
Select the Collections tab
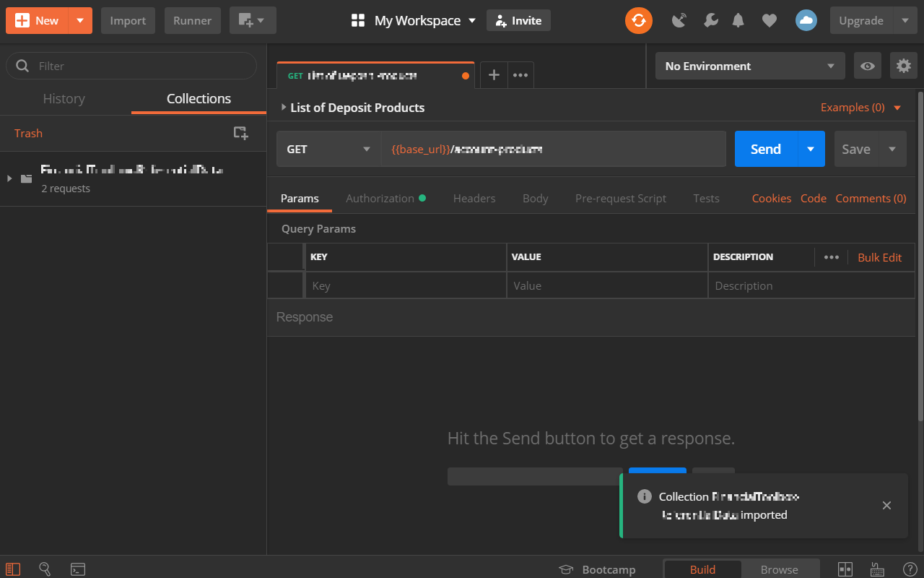point(199,99)
